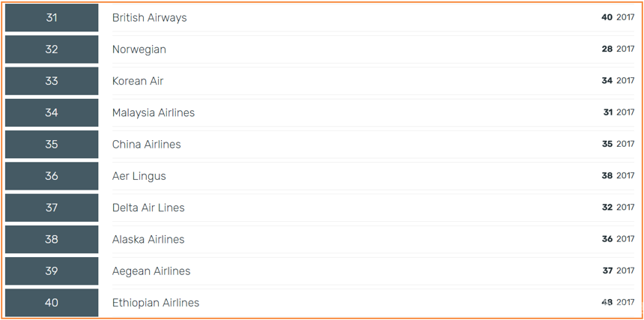This screenshot has height=320, width=644.
Task: Click the rank 32 box
Action: point(52,49)
